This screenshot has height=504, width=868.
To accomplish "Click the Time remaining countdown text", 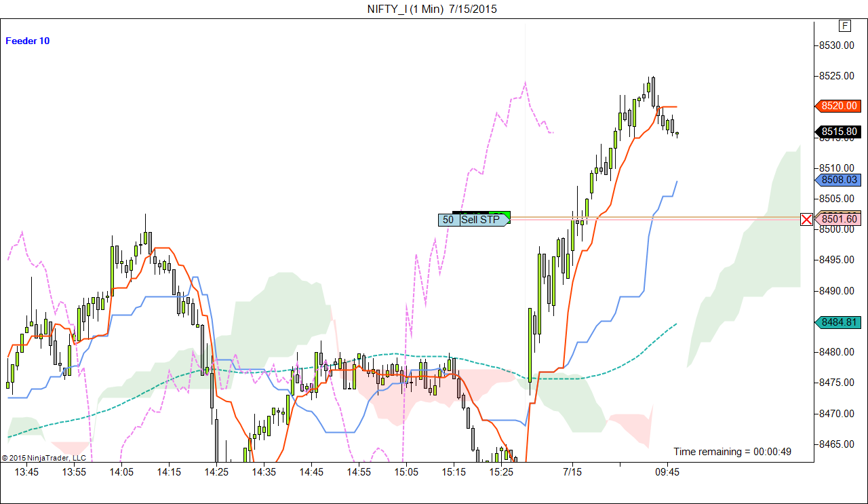I will [x=732, y=452].
